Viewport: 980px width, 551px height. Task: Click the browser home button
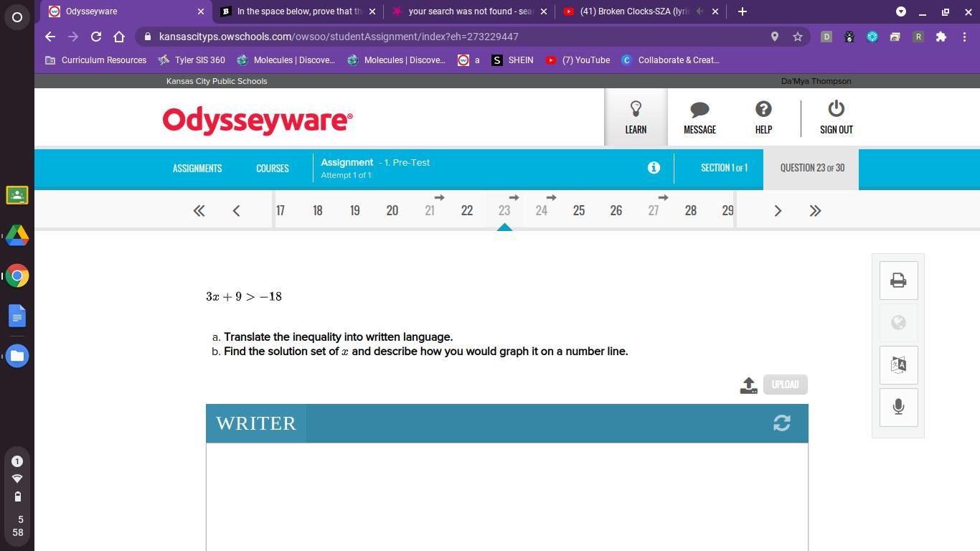[x=119, y=37]
